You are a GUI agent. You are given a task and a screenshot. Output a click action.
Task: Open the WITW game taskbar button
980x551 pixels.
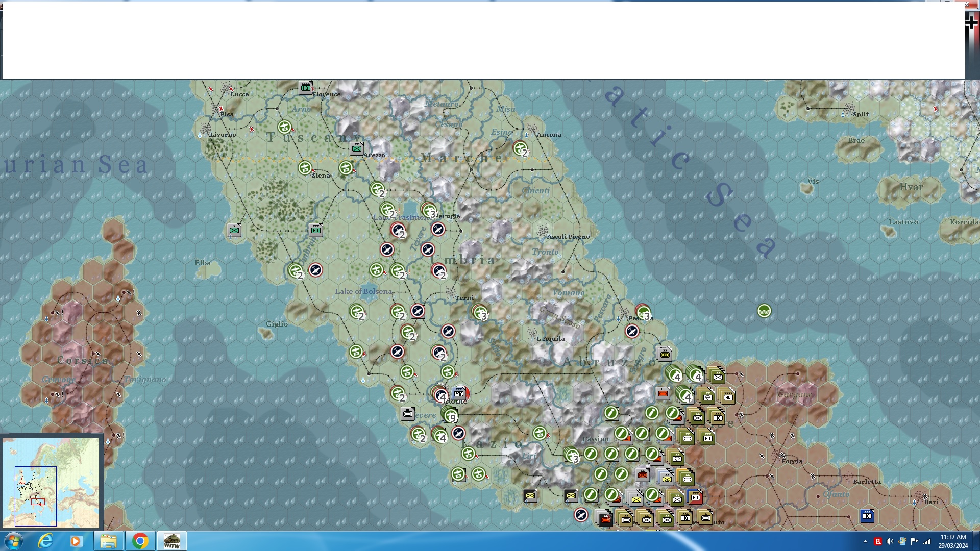[171, 541]
